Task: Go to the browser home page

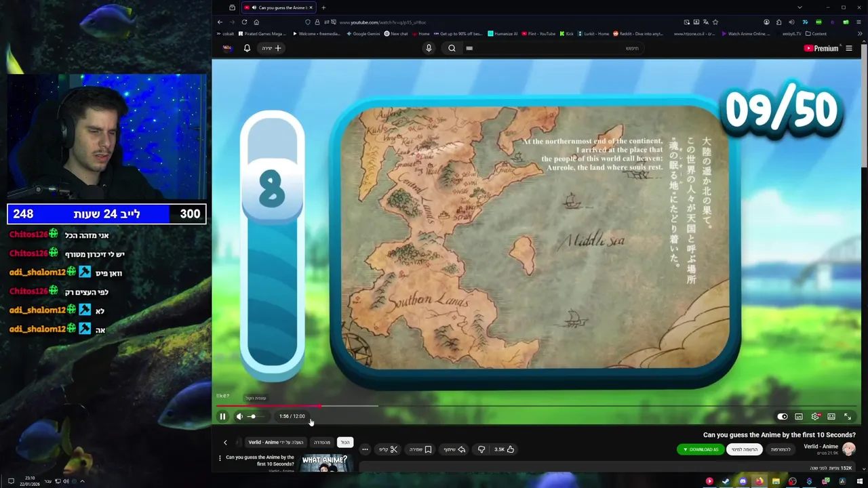Action: pyautogui.click(x=256, y=22)
